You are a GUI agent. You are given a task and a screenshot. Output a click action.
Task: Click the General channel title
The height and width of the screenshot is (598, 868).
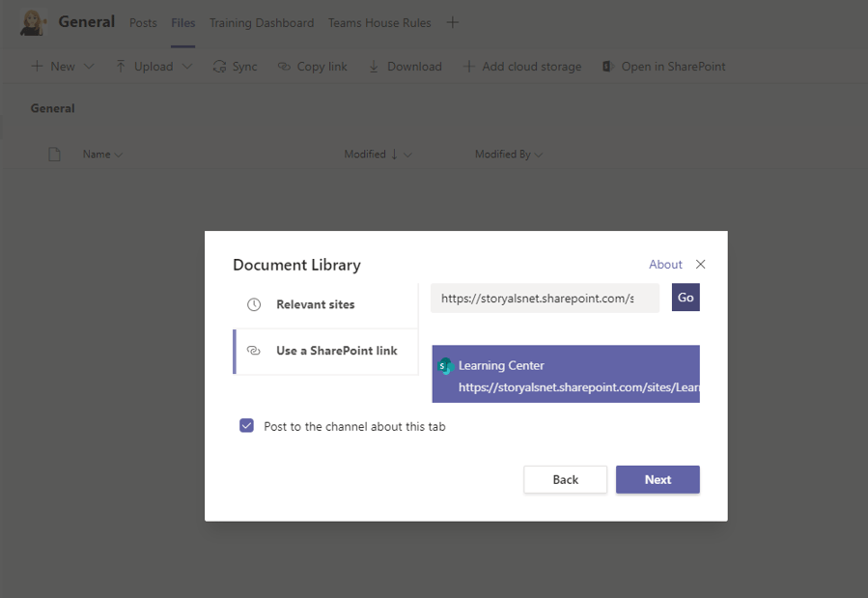coord(87,21)
